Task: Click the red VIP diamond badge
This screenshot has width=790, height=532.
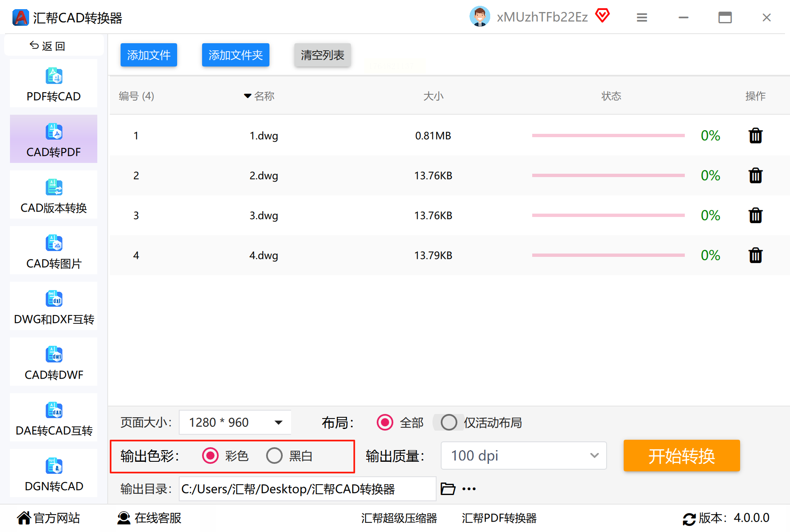Action: pyautogui.click(x=602, y=16)
